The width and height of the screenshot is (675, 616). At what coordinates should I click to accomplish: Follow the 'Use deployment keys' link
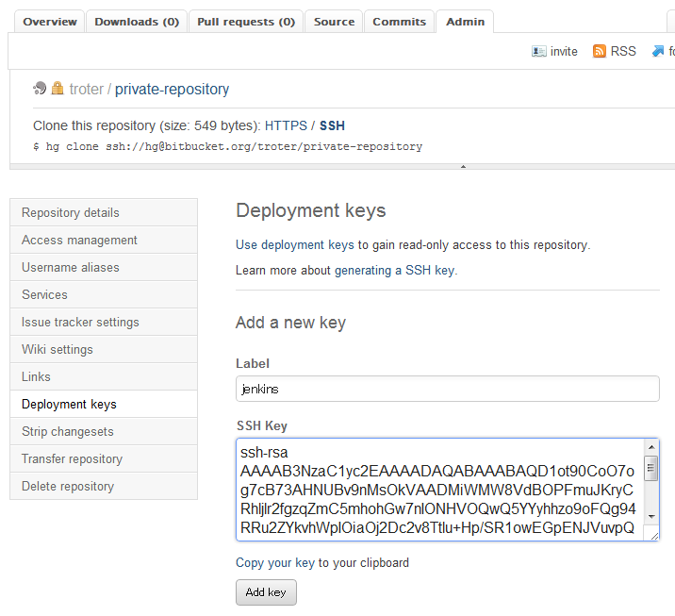295,244
